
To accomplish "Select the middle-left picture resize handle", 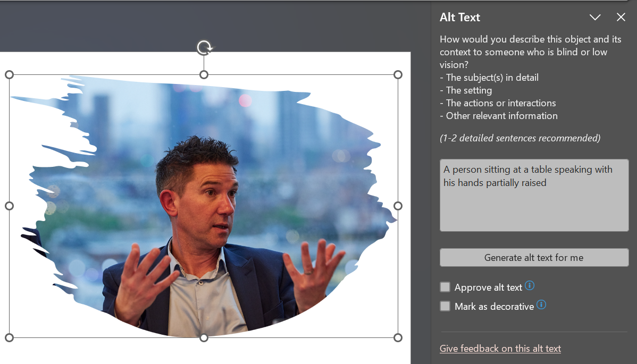I will click(10, 206).
